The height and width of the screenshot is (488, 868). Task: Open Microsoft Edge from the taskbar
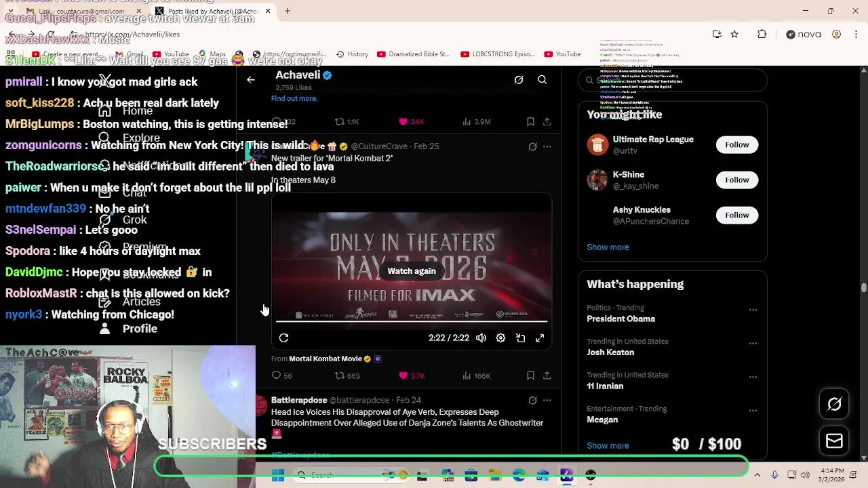[519, 476]
